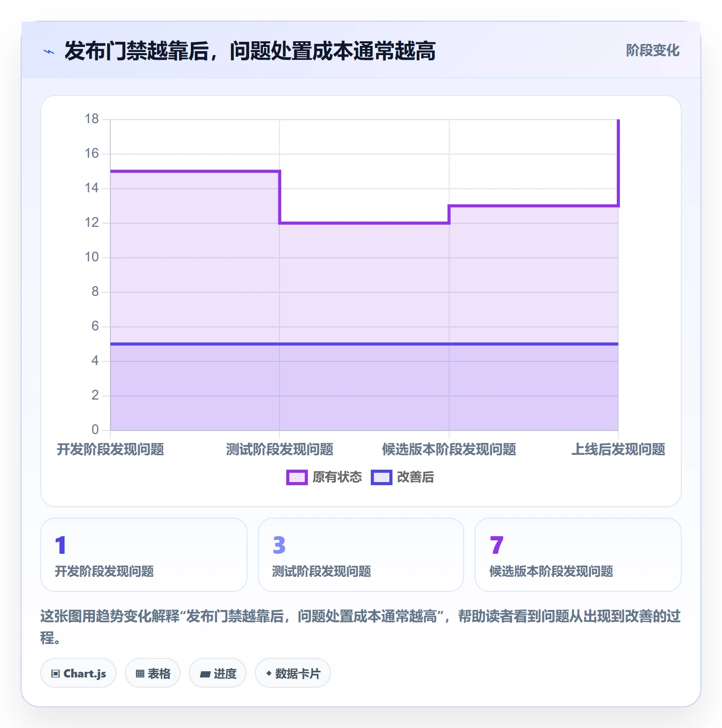Image resolution: width=722 pixels, height=728 pixels.
Task: Click the grid icon in 表格 chip
Action: pyautogui.click(x=140, y=674)
